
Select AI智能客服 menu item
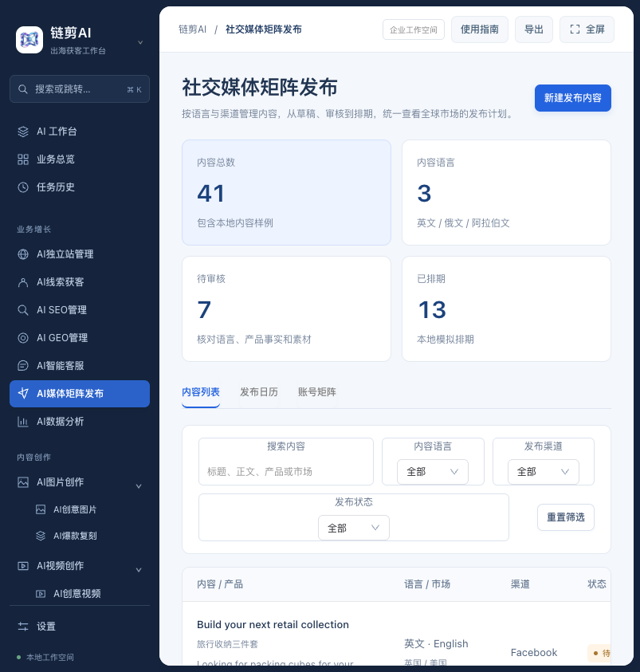80,366
